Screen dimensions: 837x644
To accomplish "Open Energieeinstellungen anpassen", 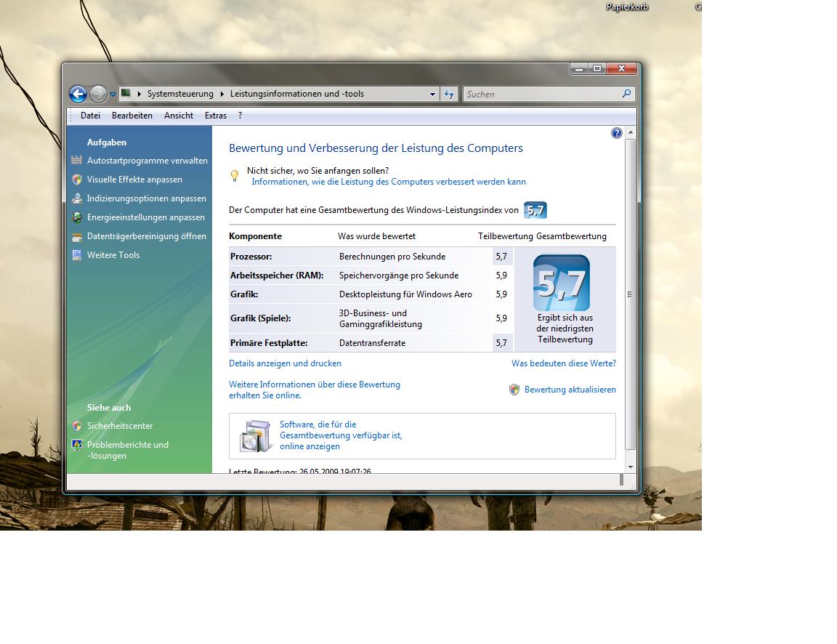I will point(146,217).
